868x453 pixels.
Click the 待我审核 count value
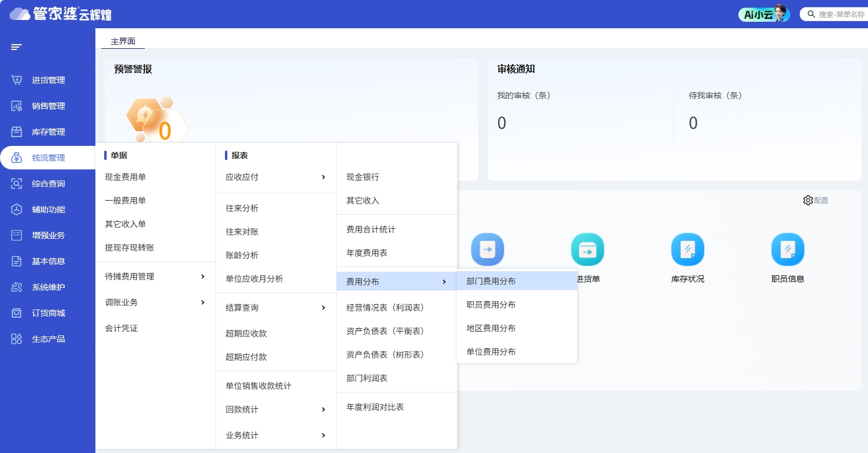(693, 123)
